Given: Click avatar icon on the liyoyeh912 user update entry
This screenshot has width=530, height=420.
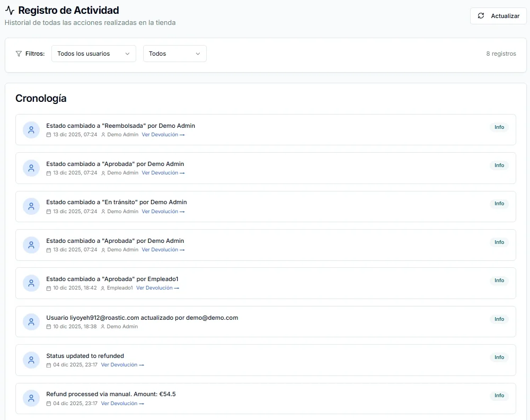Looking at the screenshot, I should pyautogui.click(x=31, y=321).
